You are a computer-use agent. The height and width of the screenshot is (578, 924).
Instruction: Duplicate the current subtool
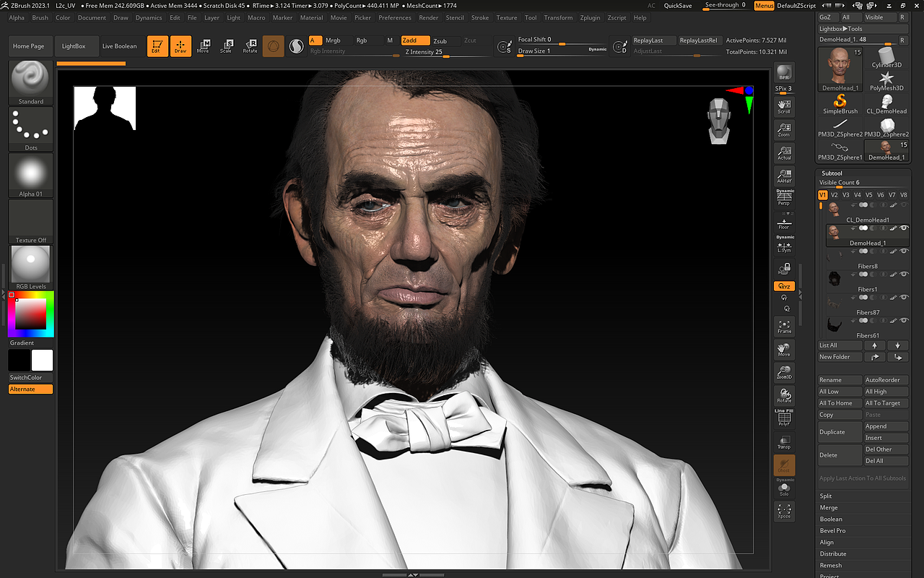[839, 431]
